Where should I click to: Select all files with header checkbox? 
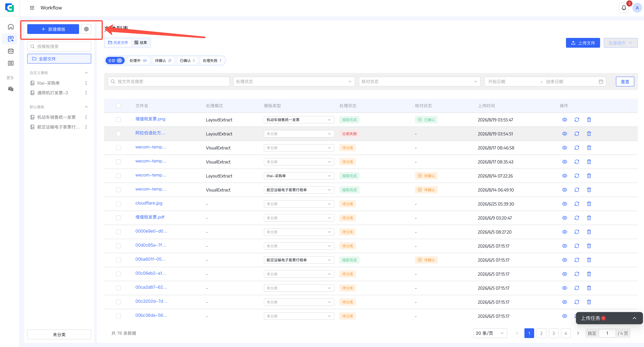tap(118, 106)
